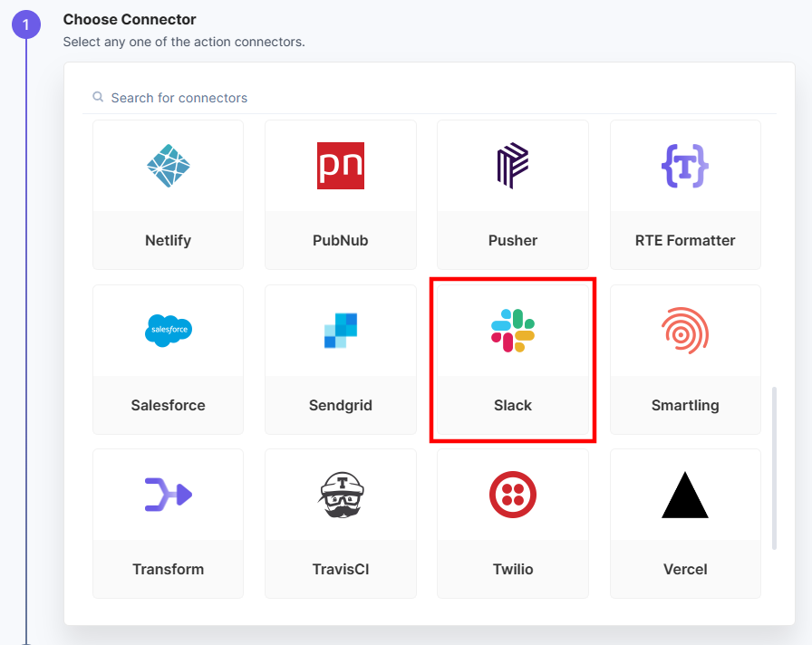Select the Salesforce cloud logo
Image resolution: width=812 pixels, height=645 pixels.
coord(168,330)
